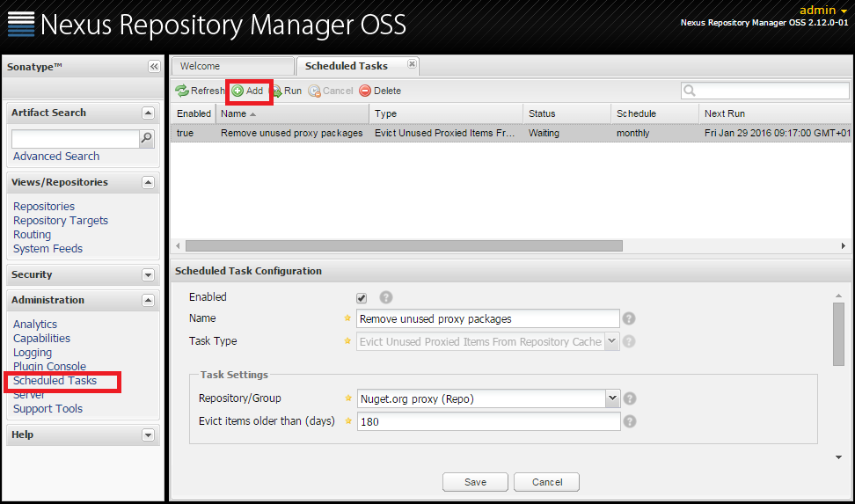
Task: Switch to the Welcome tab
Action: [x=233, y=66]
